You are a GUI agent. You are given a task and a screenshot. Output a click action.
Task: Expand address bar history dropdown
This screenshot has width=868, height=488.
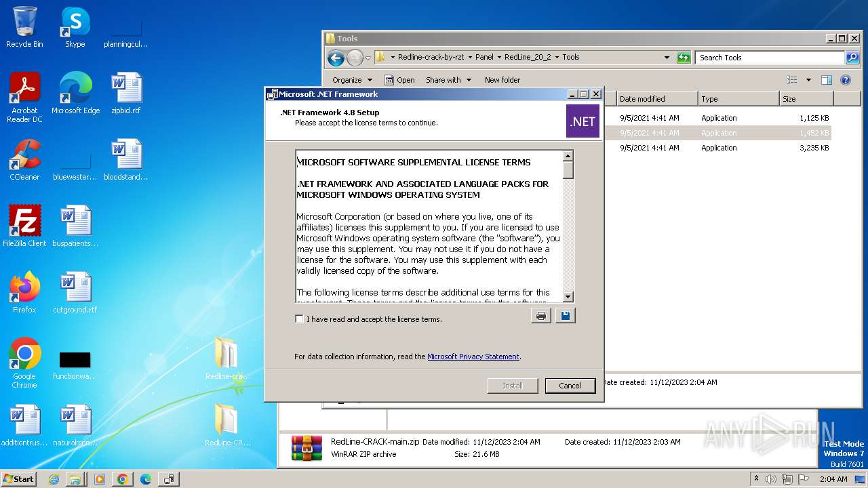click(667, 58)
